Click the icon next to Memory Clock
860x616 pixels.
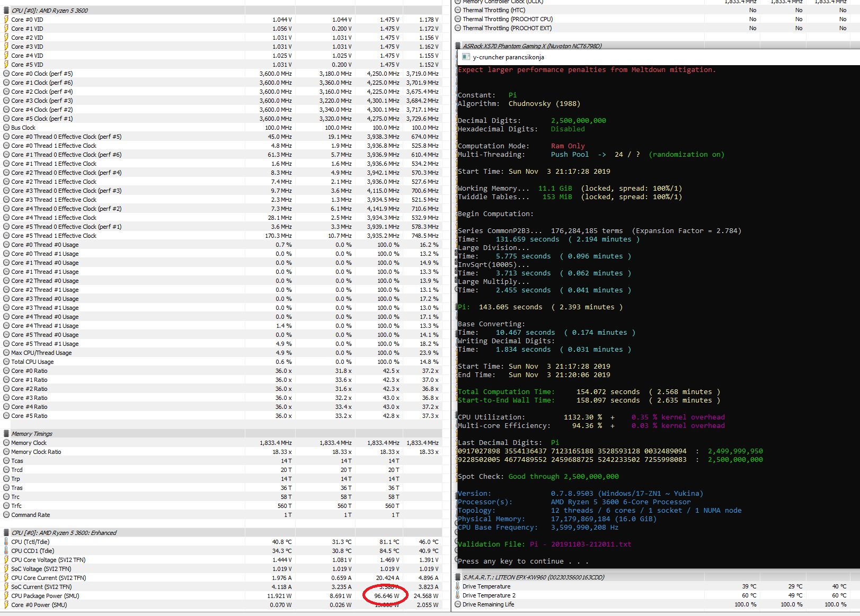point(6,443)
